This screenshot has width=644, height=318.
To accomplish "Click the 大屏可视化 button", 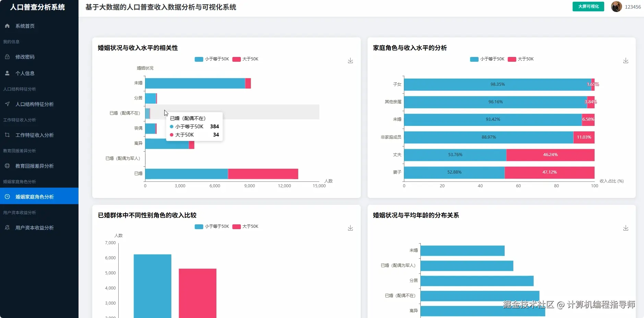I will pos(588,7).
